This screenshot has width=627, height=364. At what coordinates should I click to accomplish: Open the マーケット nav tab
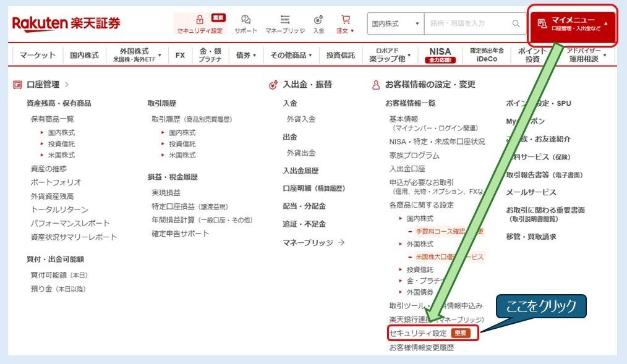click(x=38, y=55)
